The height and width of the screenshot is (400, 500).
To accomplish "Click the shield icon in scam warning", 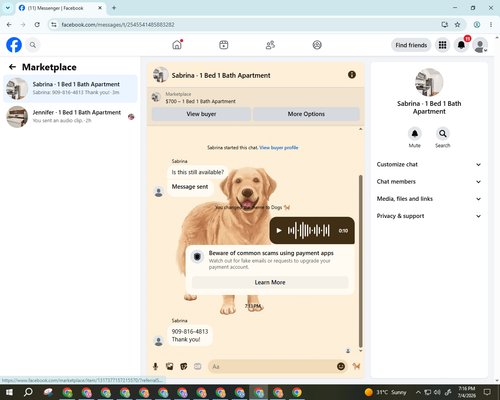I will pyautogui.click(x=197, y=257).
